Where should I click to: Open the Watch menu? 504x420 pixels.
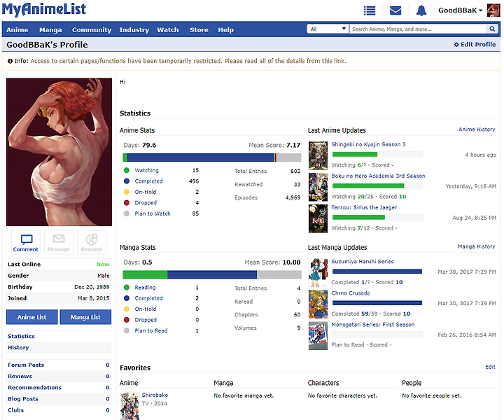point(168,30)
